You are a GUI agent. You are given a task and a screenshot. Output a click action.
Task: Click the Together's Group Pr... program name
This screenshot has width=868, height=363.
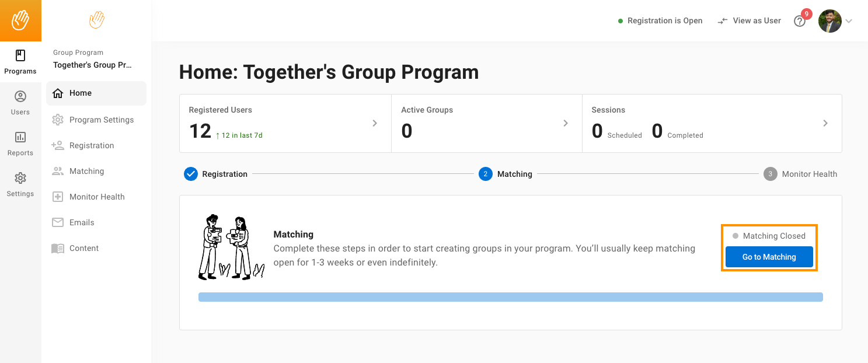click(92, 65)
